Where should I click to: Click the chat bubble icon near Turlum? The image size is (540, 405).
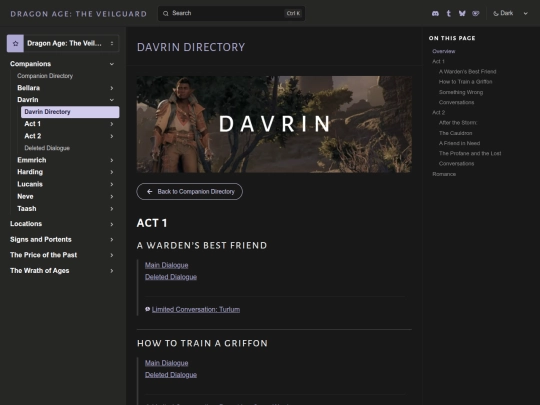[148, 309]
